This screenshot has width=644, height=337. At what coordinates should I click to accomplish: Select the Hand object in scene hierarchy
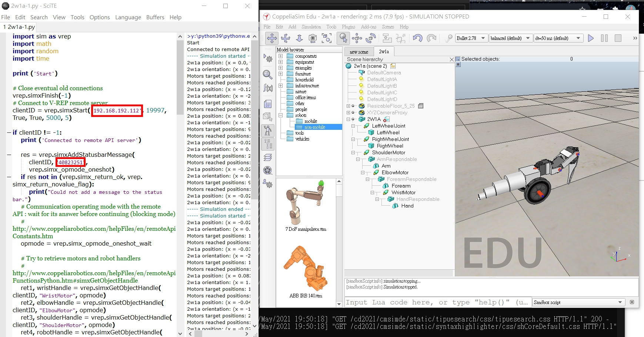tap(407, 206)
